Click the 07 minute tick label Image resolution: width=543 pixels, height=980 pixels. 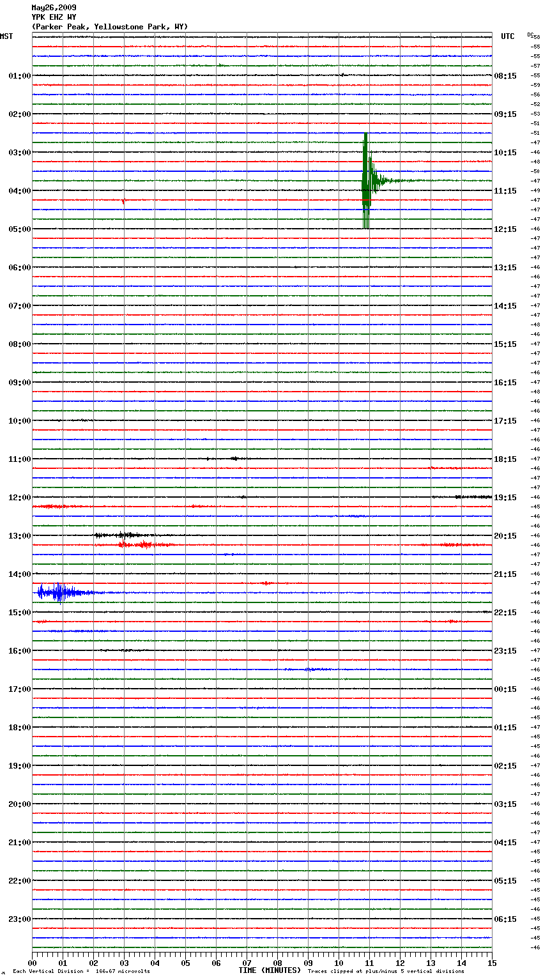tap(247, 963)
